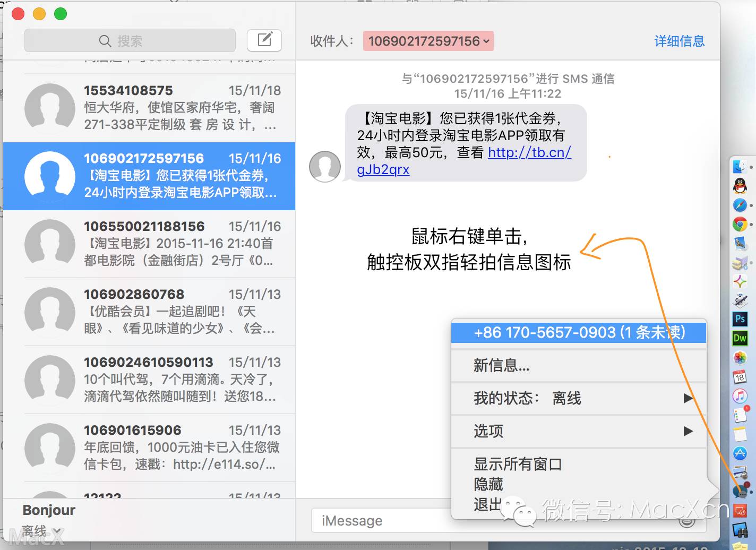
Task: Select 显示所有窗口 in the dock menu
Action: [x=518, y=464]
